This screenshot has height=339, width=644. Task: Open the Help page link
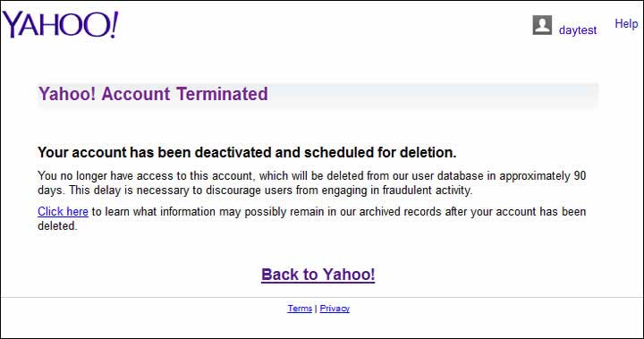(x=626, y=24)
